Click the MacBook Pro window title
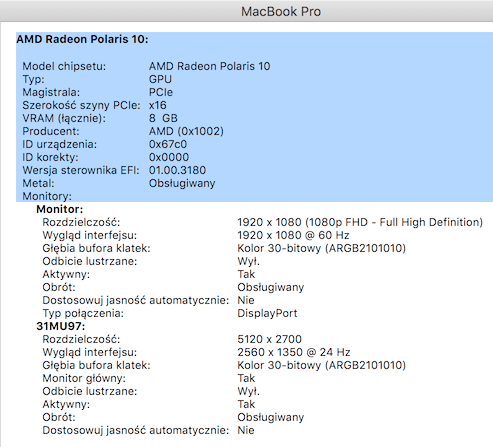 pos(281,12)
